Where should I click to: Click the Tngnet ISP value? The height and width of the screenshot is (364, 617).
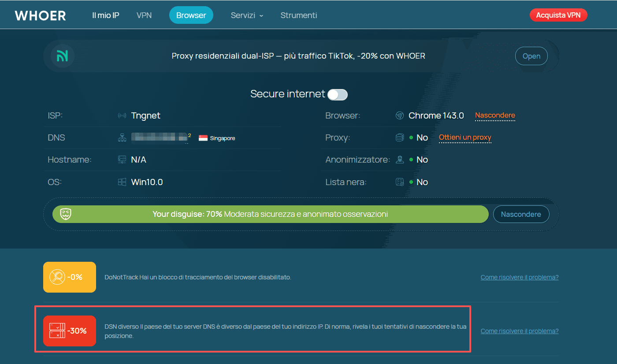coord(146,116)
